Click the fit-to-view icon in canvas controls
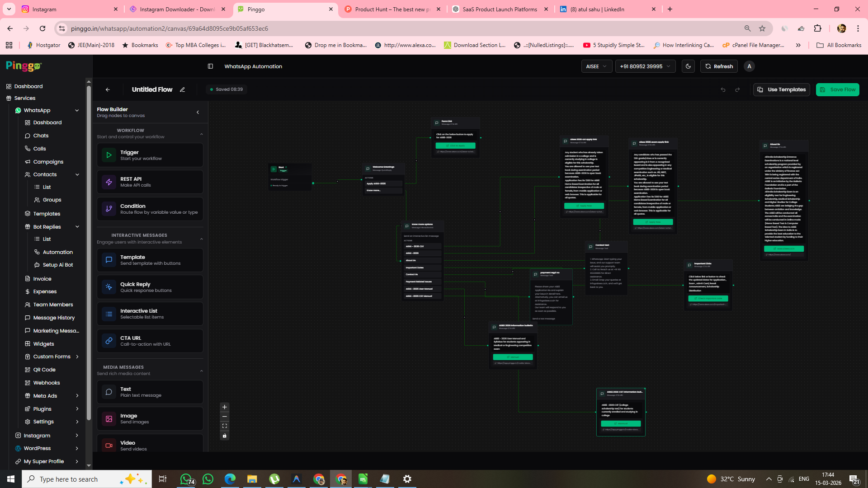Screen dimensions: 868x488 [225, 426]
